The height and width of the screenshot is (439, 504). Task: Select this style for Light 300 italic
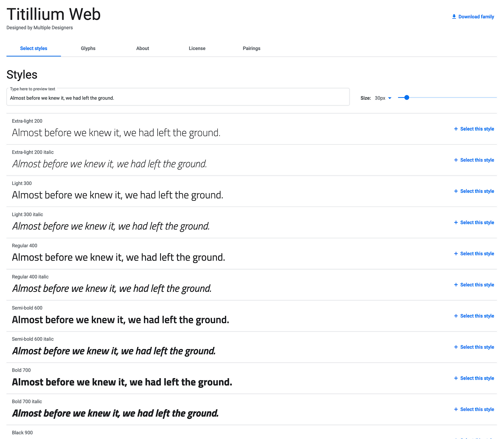pyautogui.click(x=477, y=222)
